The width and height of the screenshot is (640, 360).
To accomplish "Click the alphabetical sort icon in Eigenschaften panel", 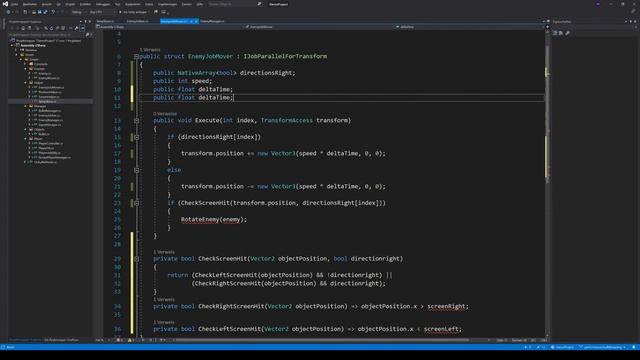I will coord(560,33).
